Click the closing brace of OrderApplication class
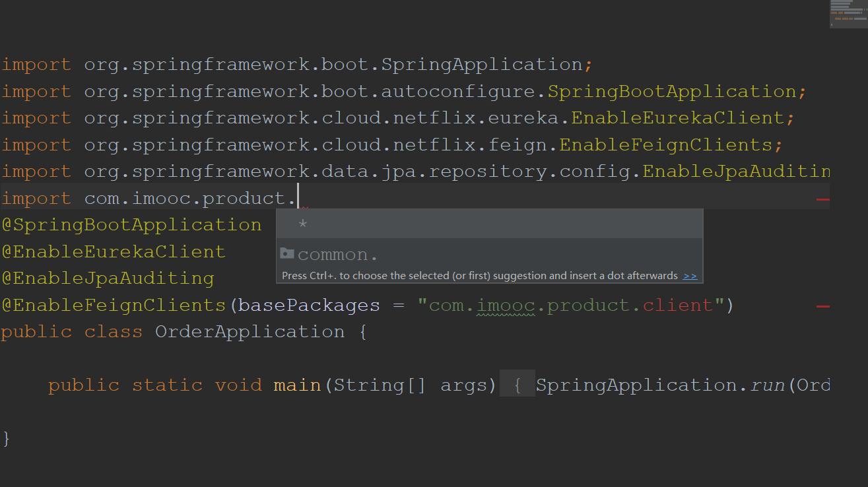The image size is (868, 487). click(x=6, y=438)
